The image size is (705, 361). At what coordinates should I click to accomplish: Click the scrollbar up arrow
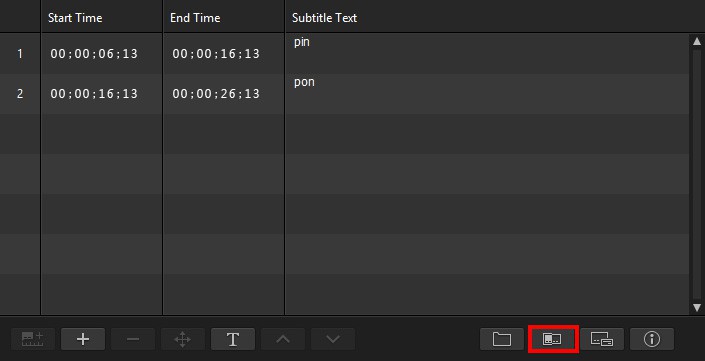point(697,41)
